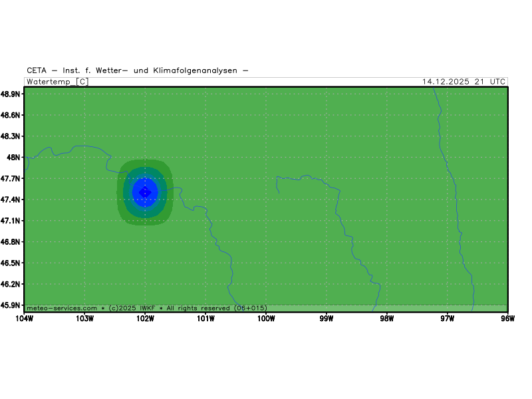Screen dimensions: 532x399
Task: Click the 104W longitude label
Action: point(24,318)
